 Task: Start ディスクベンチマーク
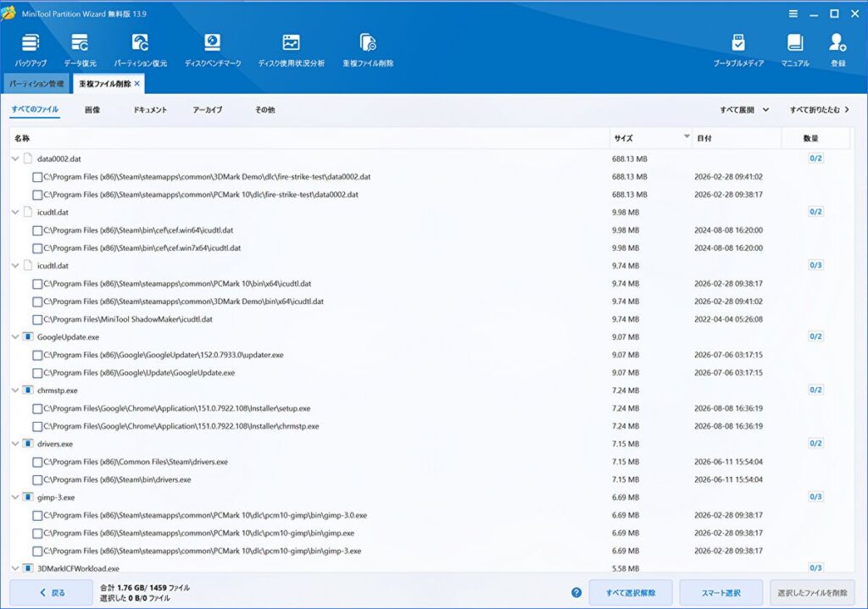213,50
